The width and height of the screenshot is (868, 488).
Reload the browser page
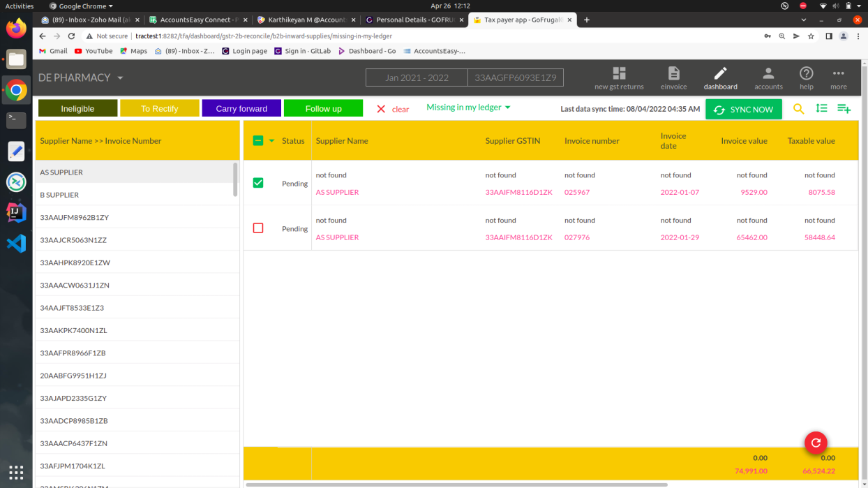pos(71,36)
